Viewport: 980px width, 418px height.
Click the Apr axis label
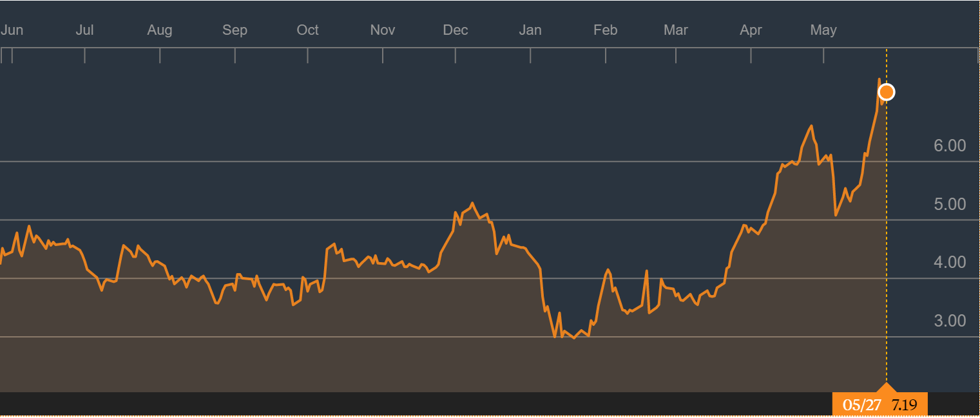click(x=751, y=30)
